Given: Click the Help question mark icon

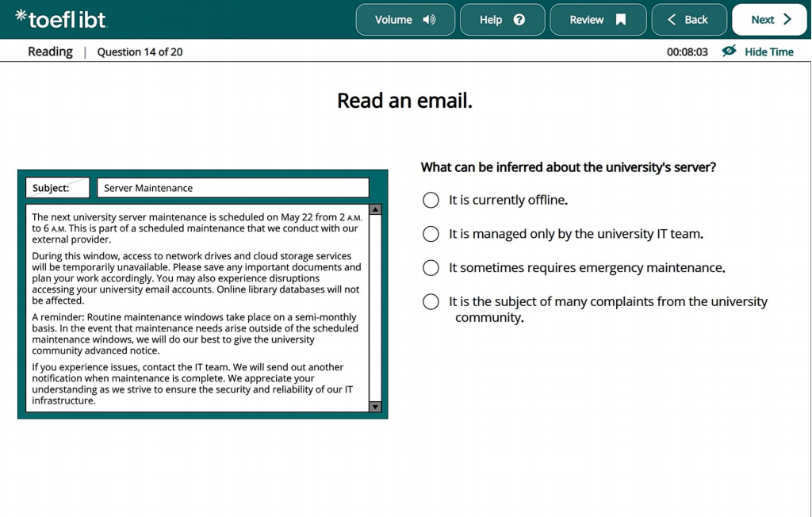Looking at the screenshot, I should (519, 20).
